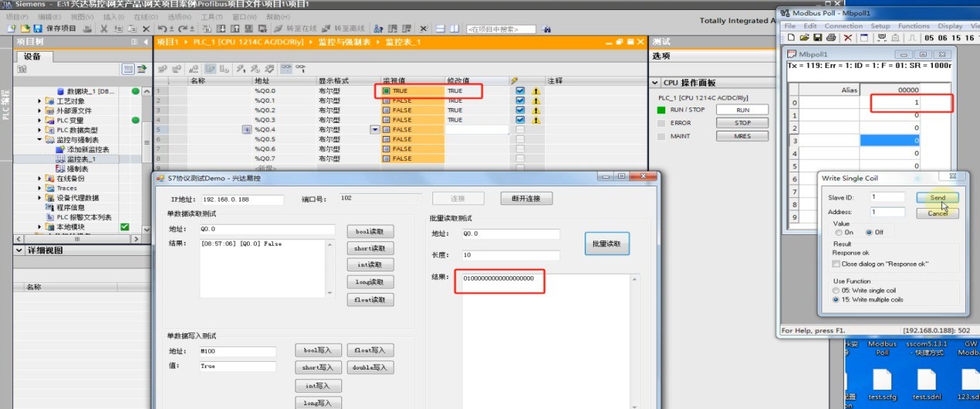This screenshot has height=409, width=980.
Task: Click the cut scissors icon in TIA toolbar
Action: click(x=102, y=29)
